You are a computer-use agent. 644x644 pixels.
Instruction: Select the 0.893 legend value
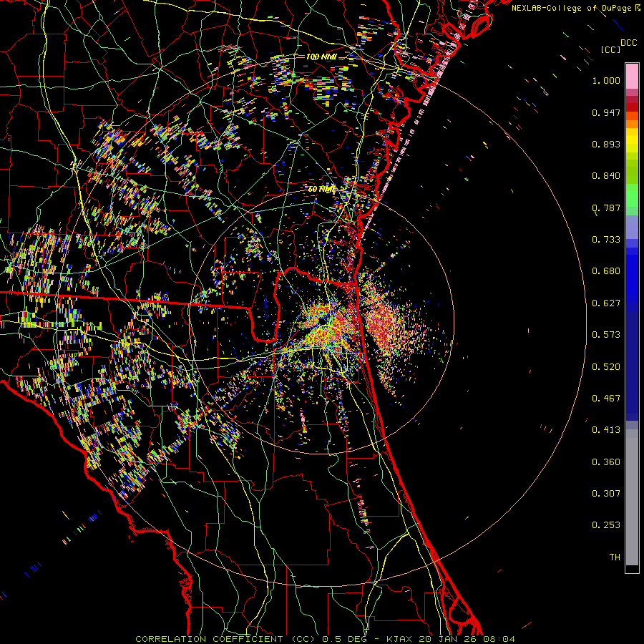point(606,144)
